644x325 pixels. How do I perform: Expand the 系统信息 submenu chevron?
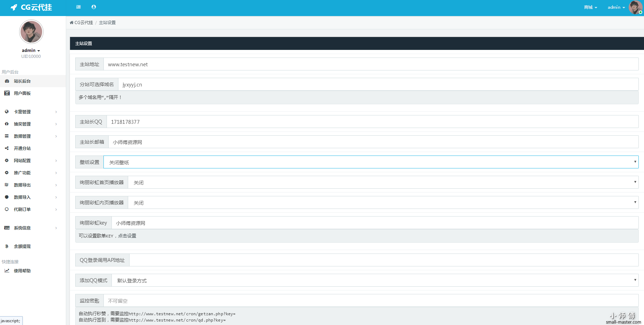(56, 228)
